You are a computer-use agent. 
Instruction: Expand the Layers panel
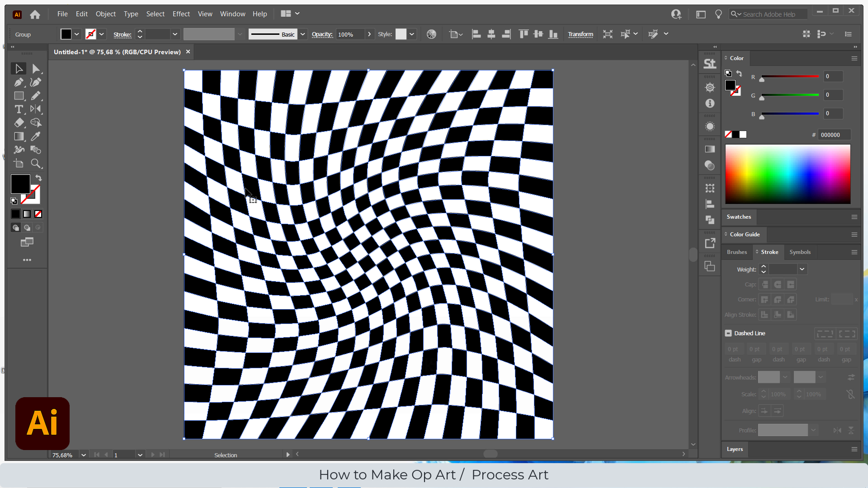pyautogui.click(x=735, y=449)
